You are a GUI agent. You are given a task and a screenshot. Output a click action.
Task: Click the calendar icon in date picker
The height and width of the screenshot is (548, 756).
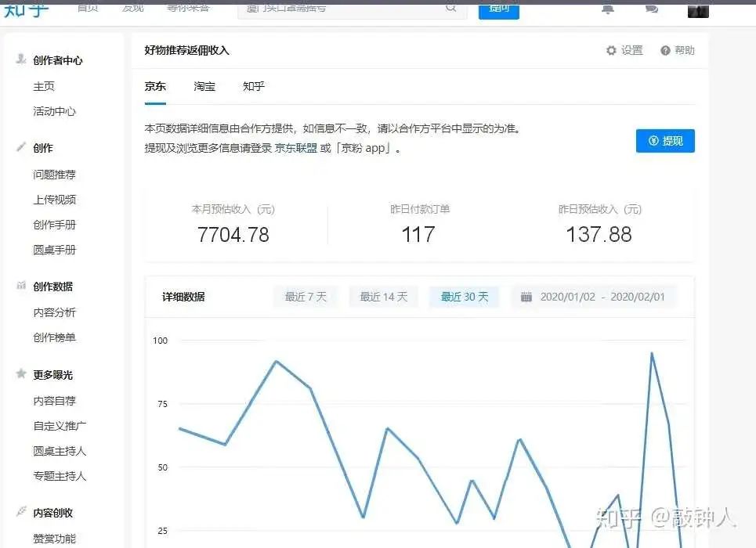(526, 297)
